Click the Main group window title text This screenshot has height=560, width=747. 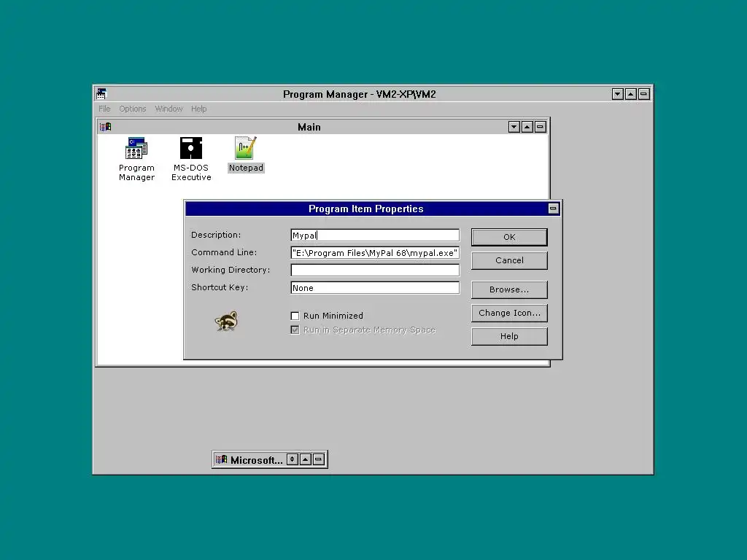(309, 127)
